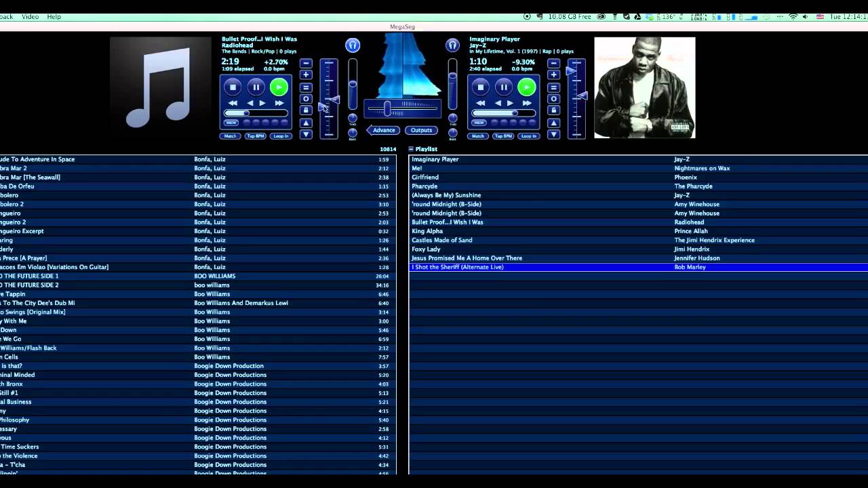Click the up triangle on left deck
The width and height of the screenshot is (868, 488).
[x=306, y=123]
